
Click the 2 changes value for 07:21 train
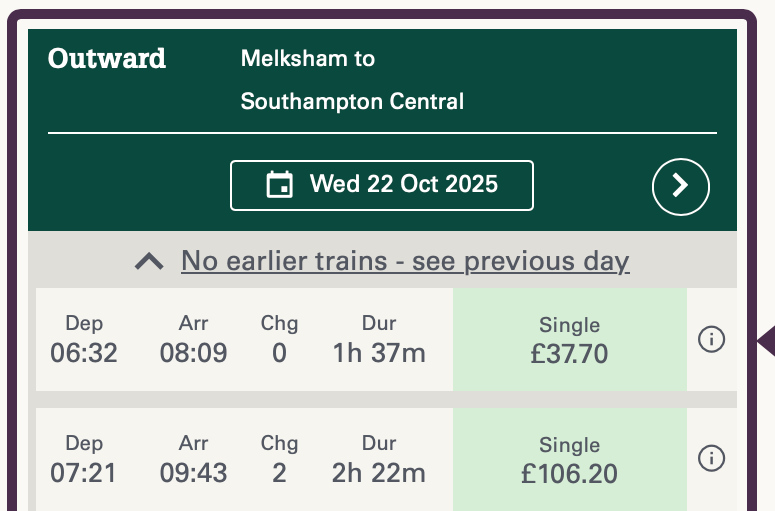tap(279, 472)
